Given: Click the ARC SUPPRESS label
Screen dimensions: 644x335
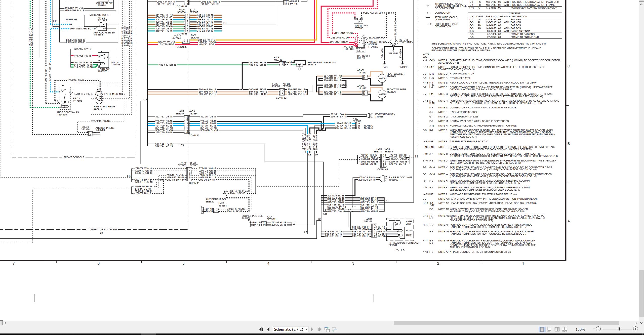Looking at the screenshot, I should pos(105,128).
